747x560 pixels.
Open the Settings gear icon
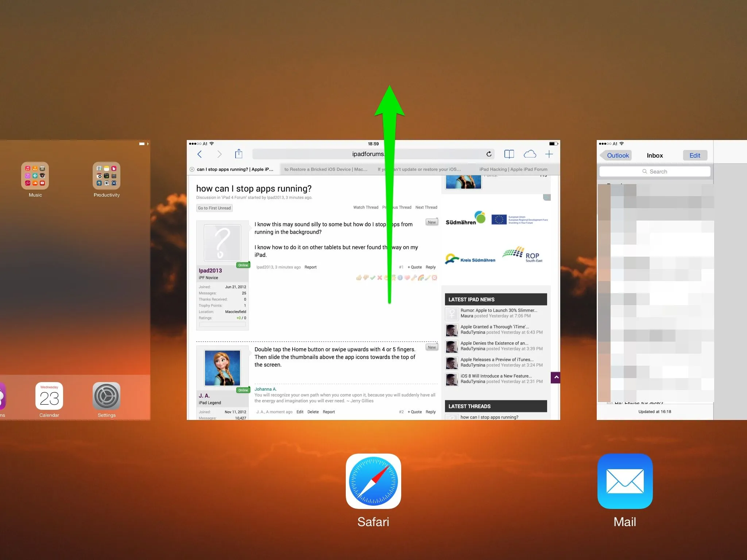pos(106,396)
